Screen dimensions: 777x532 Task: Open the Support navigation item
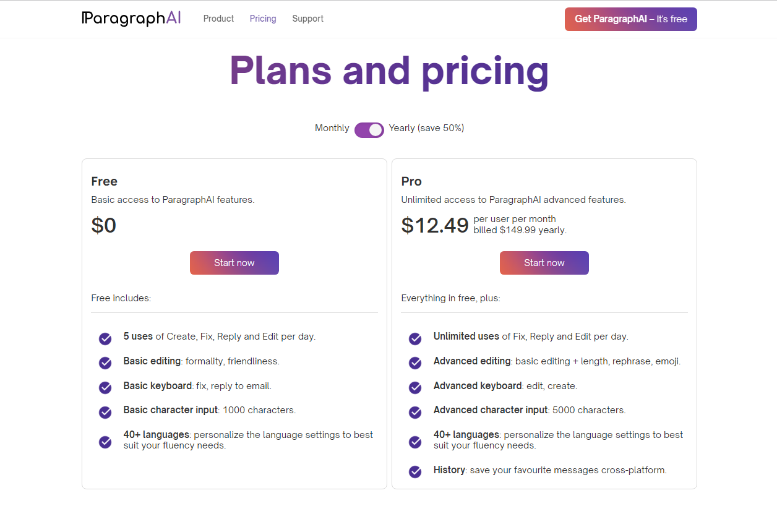[x=308, y=19]
